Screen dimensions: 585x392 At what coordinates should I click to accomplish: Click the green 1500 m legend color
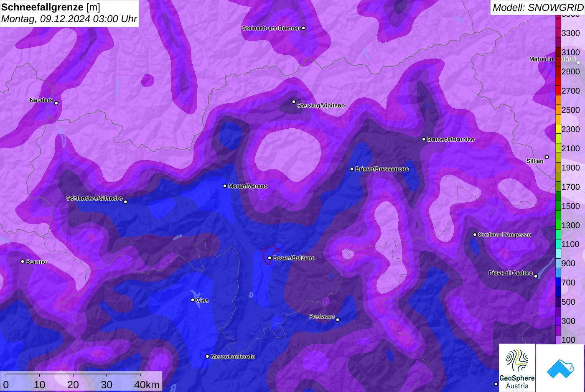tap(558, 206)
